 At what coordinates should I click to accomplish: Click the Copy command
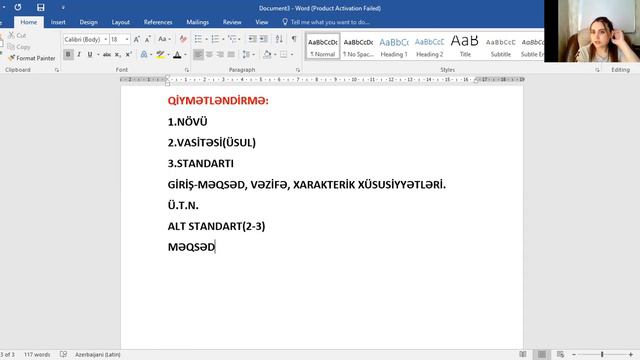click(x=19, y=47)
